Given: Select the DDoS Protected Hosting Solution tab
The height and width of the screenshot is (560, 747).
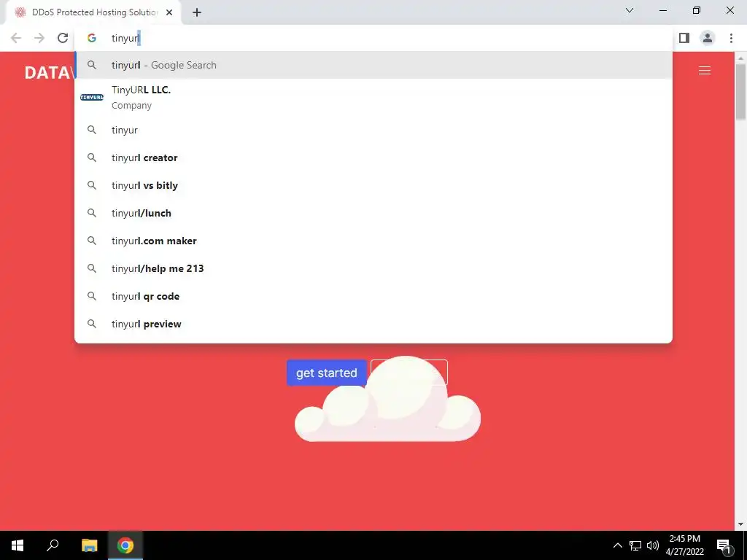Looking at the screenshot, I should (93, 12).
